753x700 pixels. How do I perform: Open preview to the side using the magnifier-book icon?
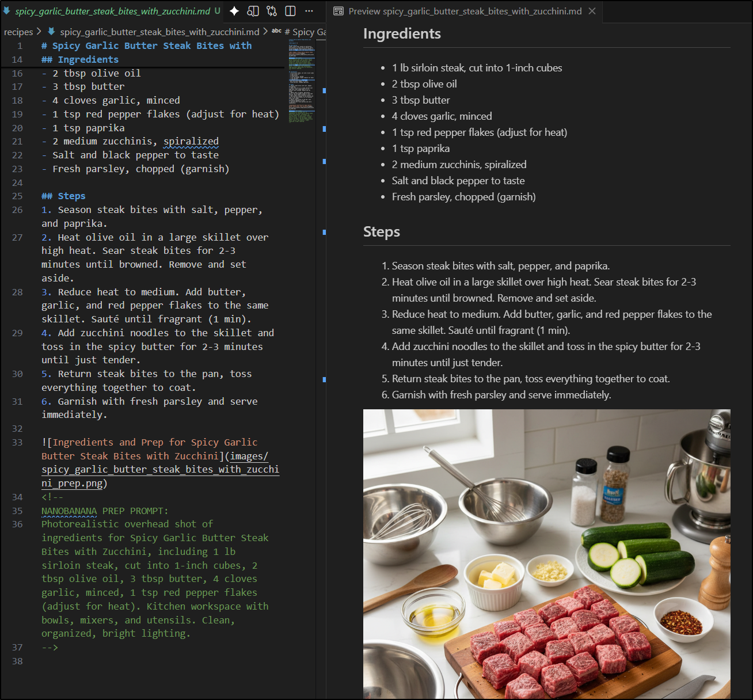click(x=253, y=11)
